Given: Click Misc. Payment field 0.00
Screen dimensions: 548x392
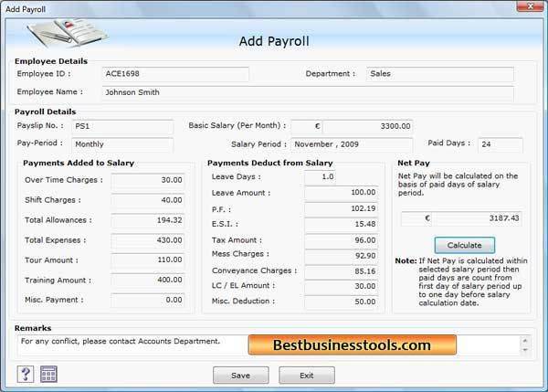Looking at the screenshot, I should tap(148, 300).
